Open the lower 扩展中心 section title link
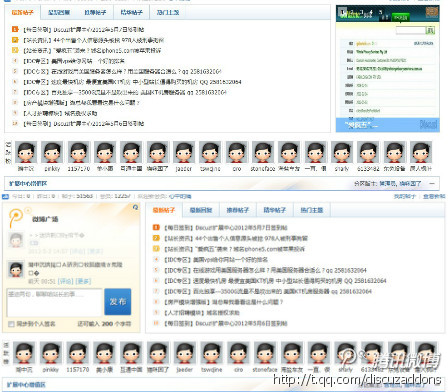 pyautogui.click(x=26, y=385)
